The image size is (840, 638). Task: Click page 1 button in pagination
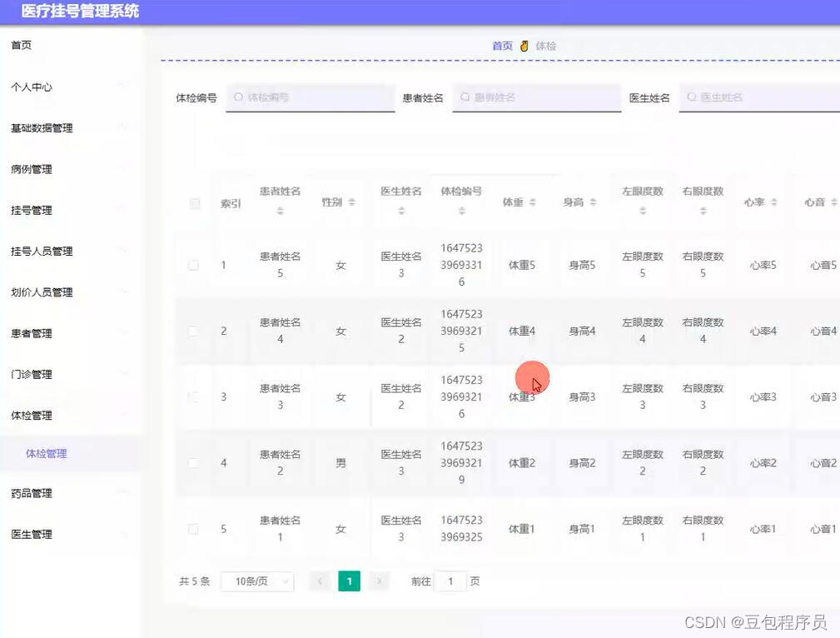click(x=350, y=581)
